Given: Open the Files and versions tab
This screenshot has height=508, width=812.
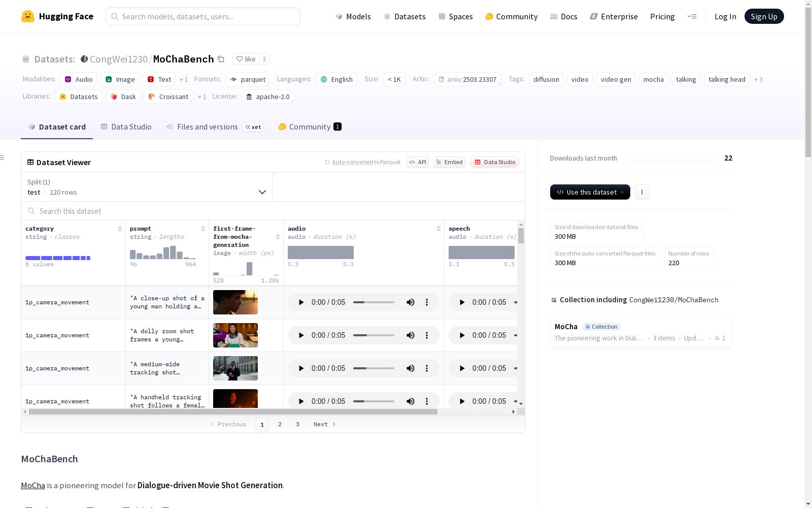Looking at the screenshot, I should (x=215, y=127).
